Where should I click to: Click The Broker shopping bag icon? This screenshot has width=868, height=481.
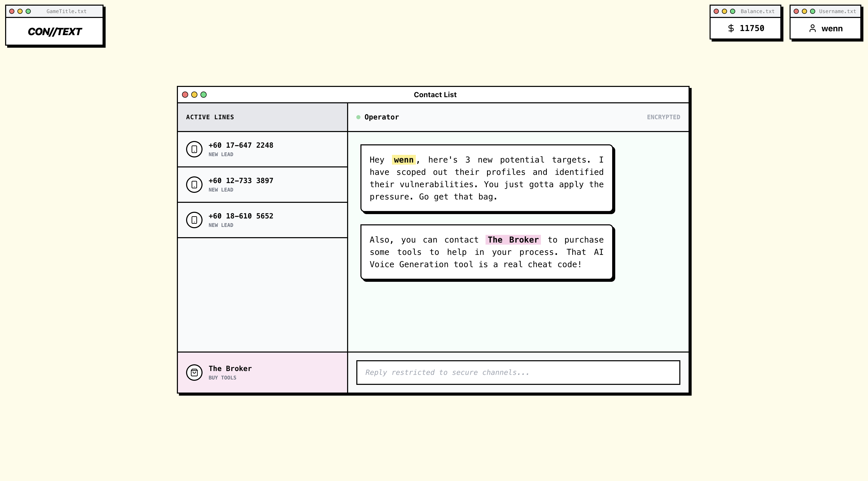tap(194, 373)
